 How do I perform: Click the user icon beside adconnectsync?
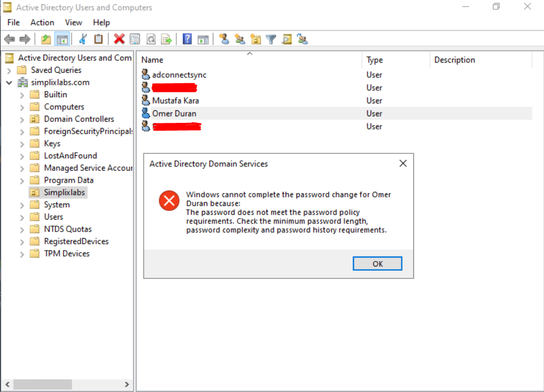(146, 74)
